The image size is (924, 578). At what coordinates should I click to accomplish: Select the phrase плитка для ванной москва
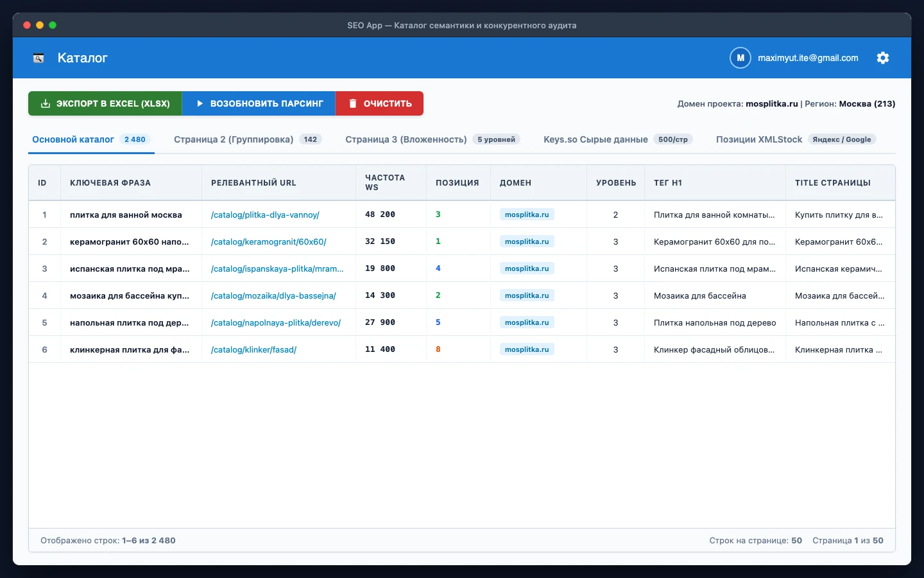[x=126, y=215]
